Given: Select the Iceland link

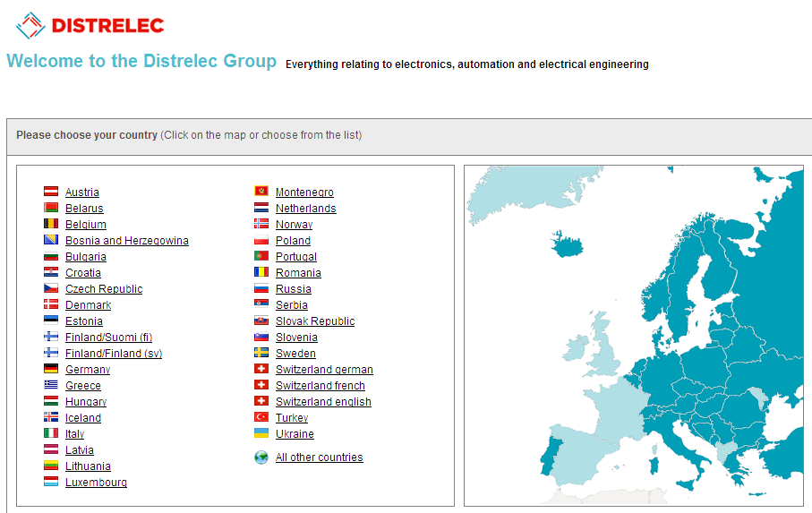Looking at the screenshot, I should point(83,418).
